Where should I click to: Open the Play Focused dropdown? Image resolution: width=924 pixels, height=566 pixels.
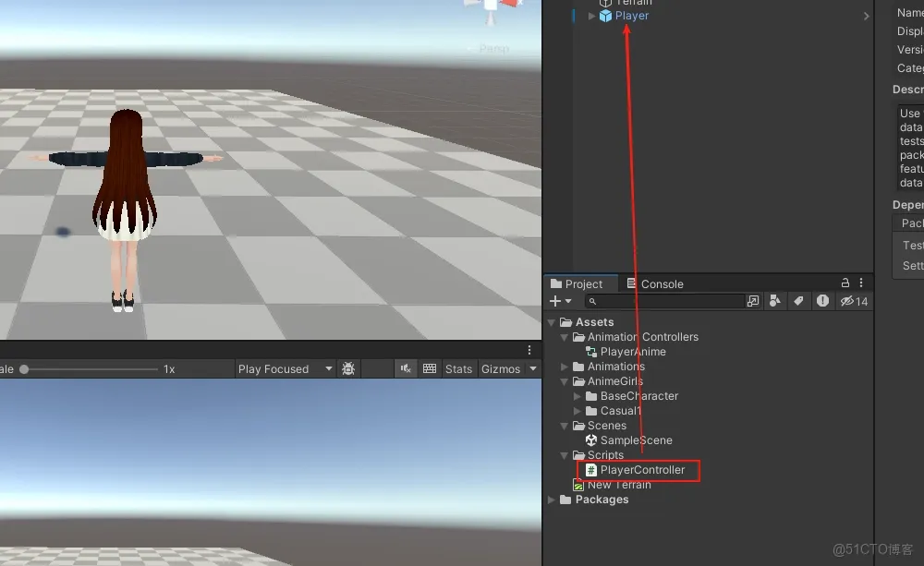[286, 368]
